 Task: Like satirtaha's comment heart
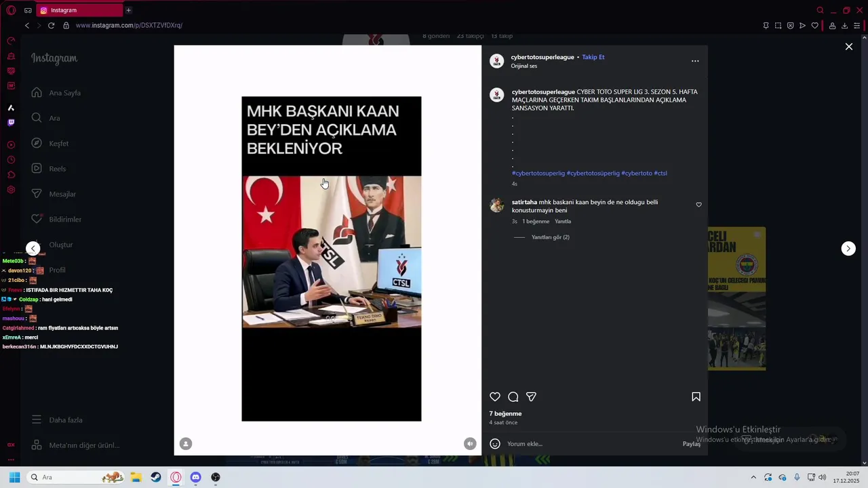tap(698, 205)
